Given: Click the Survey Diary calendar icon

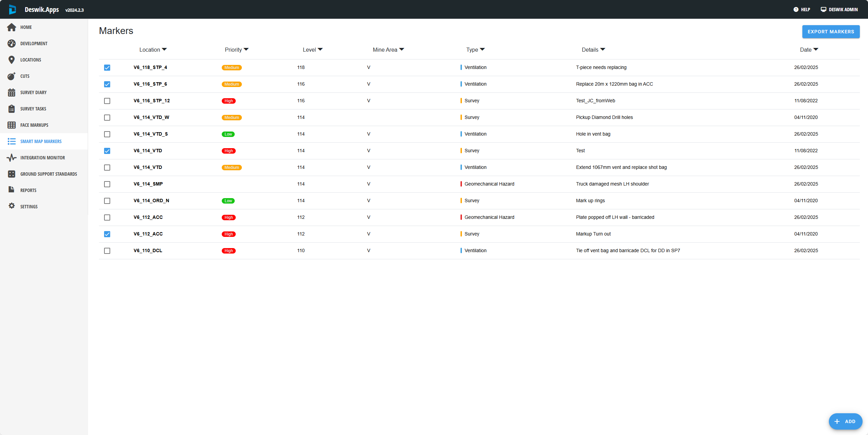Looking at the screenshot, I should (x=12, y=92).
